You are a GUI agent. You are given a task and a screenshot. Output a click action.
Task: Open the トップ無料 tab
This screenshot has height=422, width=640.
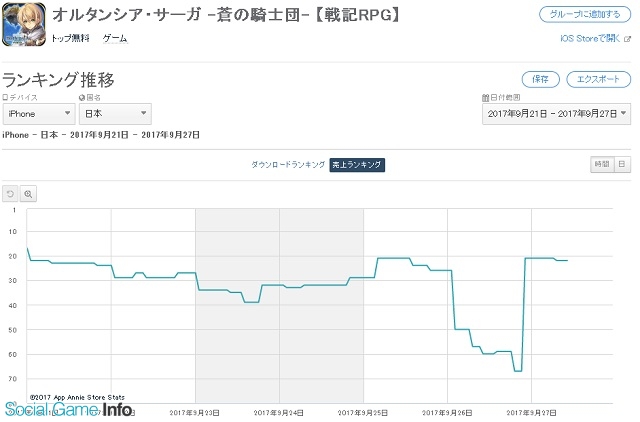69,37
